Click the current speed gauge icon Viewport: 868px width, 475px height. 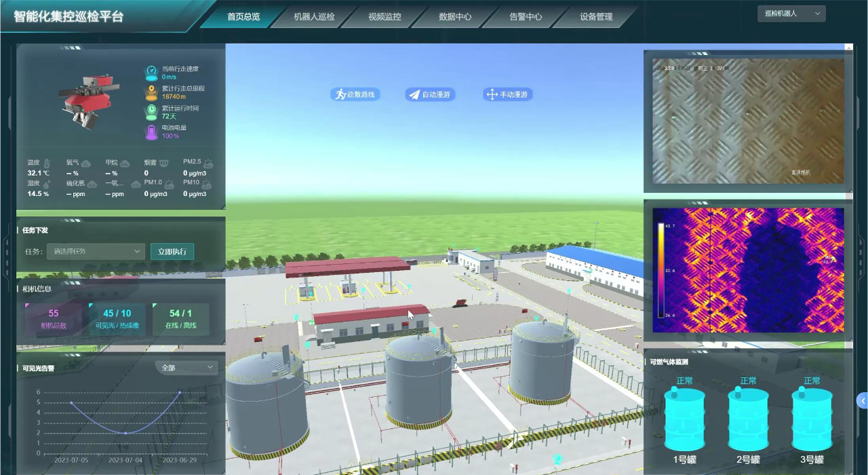[151, 73]
